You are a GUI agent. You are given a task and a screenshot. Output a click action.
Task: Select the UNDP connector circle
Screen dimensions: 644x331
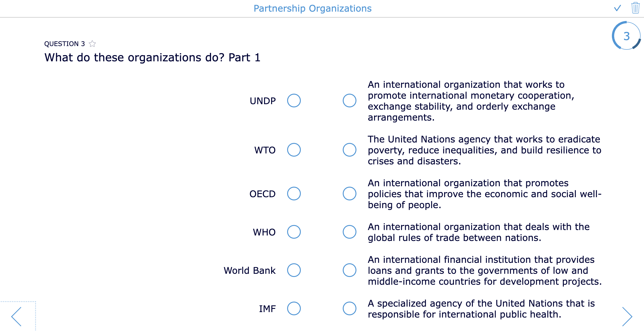[294, 101]
